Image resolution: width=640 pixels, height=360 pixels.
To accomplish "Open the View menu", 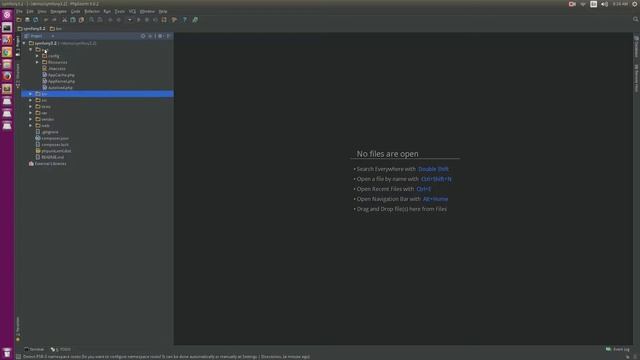I will 42,11.
